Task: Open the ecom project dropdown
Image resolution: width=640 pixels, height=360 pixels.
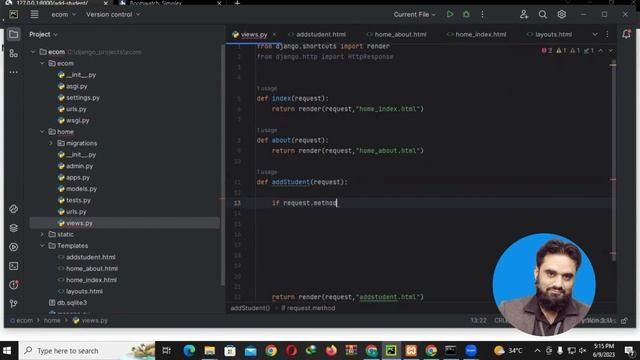Action: pyautogui.click(x=63, y=14)
